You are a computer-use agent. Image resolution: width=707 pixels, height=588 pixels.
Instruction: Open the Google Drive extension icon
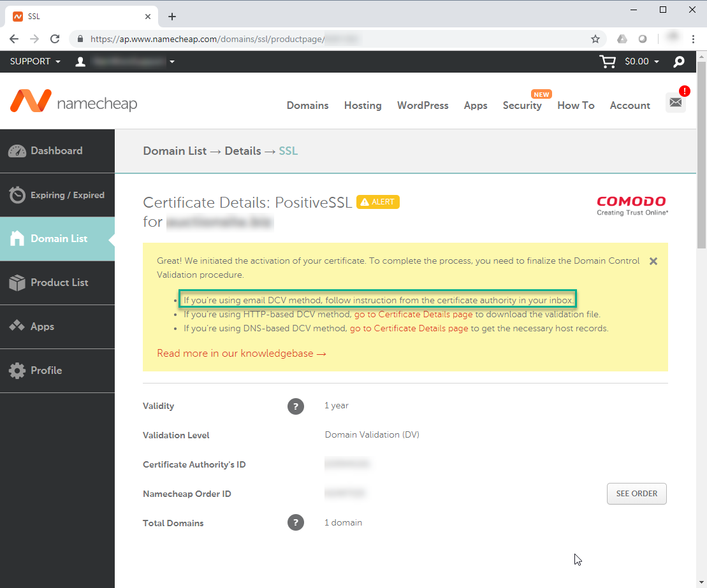[x=622, y=39]
